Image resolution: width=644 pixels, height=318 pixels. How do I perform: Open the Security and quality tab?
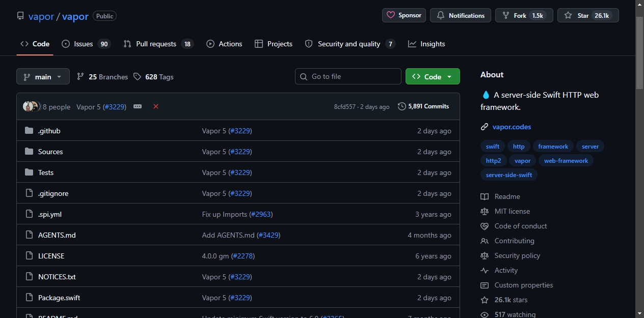pos(350,44)
